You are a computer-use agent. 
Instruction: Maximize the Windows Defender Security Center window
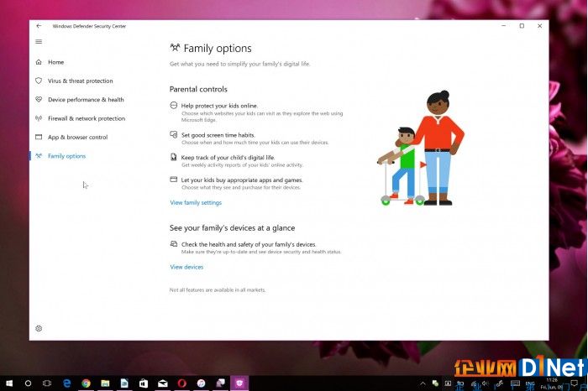pyautogui.click(x=522, y=26)
